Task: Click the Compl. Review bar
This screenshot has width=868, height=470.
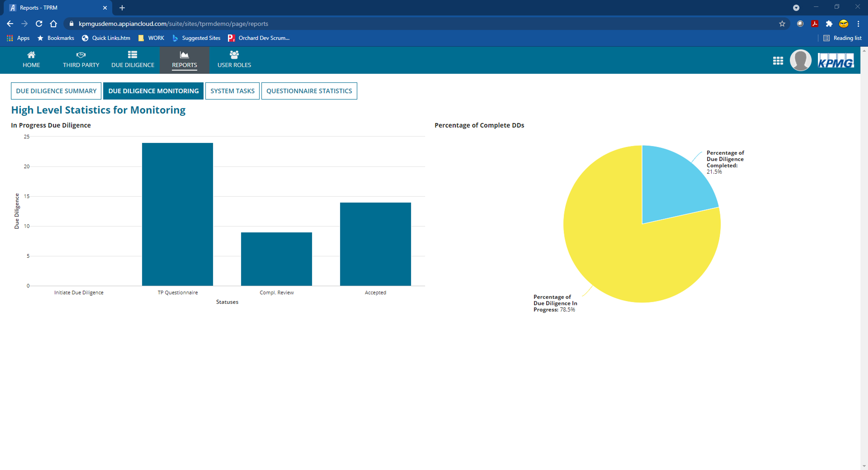Action: (x=276, y=259)
